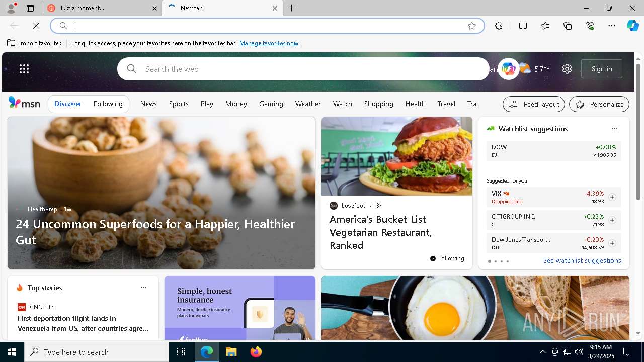Click the Sign in button
This screenshot has height=362, width=644.
tap(602, 69)
